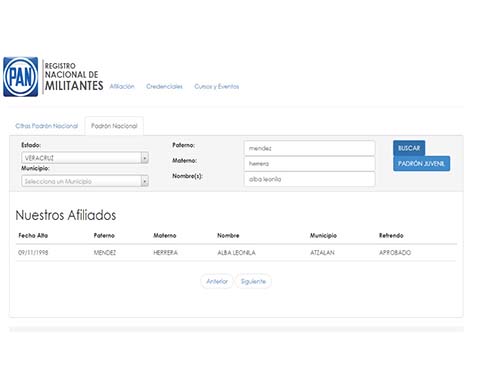Click the PAN logo icon
The image size is (500, 386).
pyautogui.click(x=21, y=77)
